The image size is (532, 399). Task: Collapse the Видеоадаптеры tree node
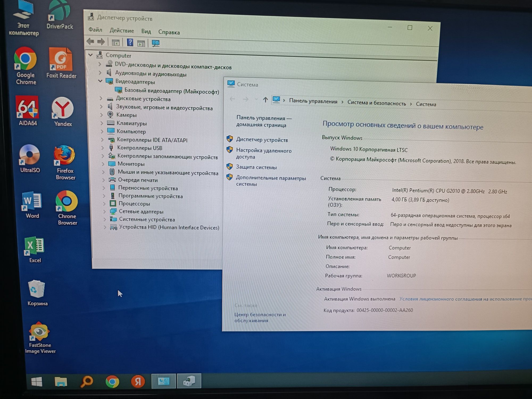100,81
